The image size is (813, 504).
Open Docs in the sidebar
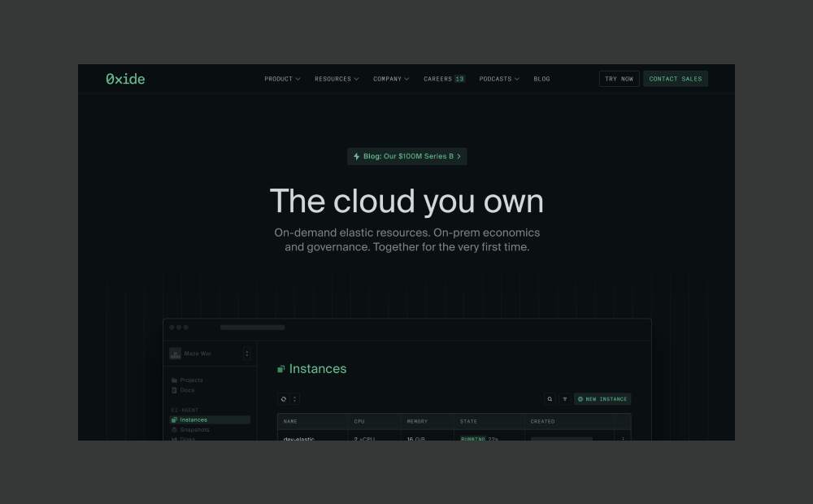(x=187, y=390)
